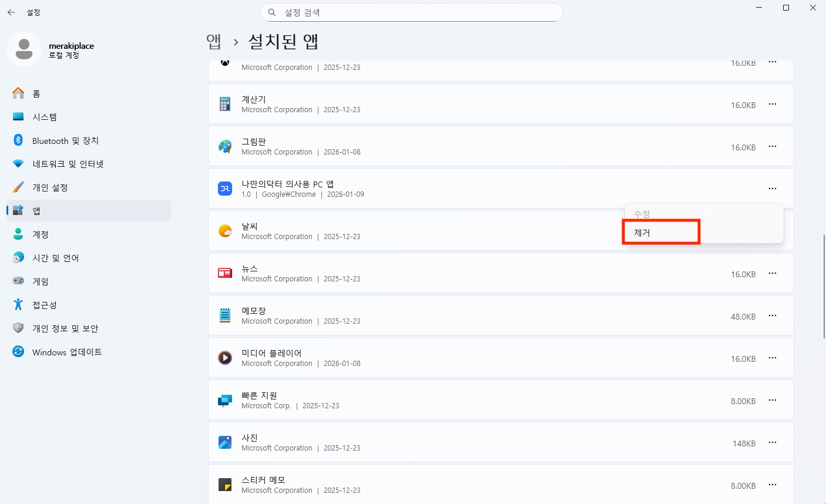
Task: Click the 메모장 app name
Action: pyautogui.click(x=254, y=311)
